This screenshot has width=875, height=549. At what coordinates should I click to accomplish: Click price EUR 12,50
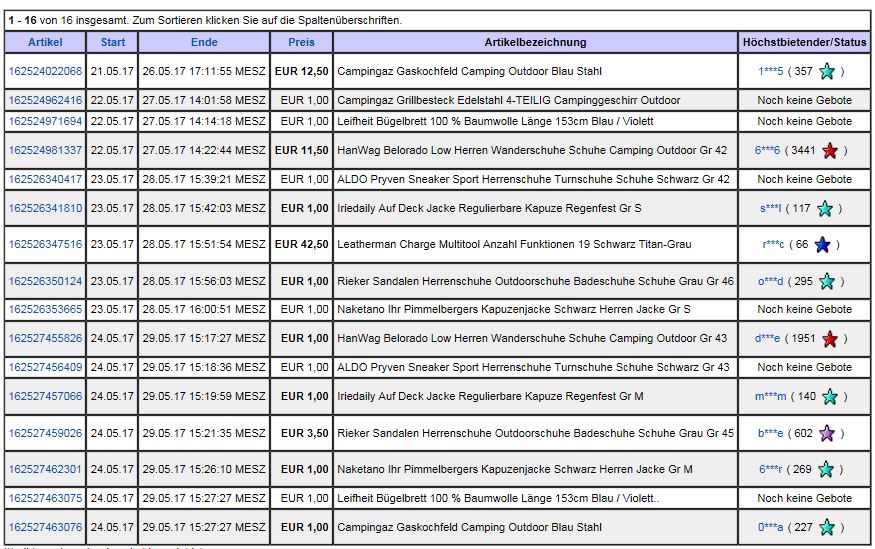click(x=301, y=71)
